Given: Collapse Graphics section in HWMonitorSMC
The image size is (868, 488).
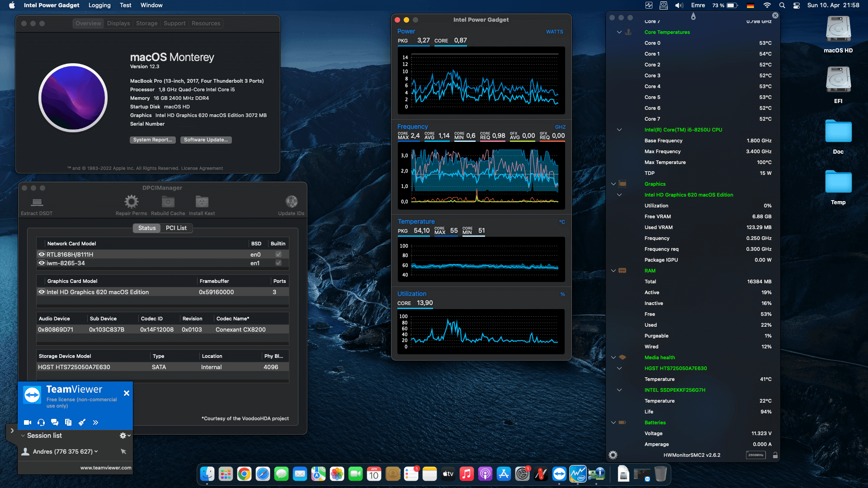Looking at the screenshot, I should (613, 184).
